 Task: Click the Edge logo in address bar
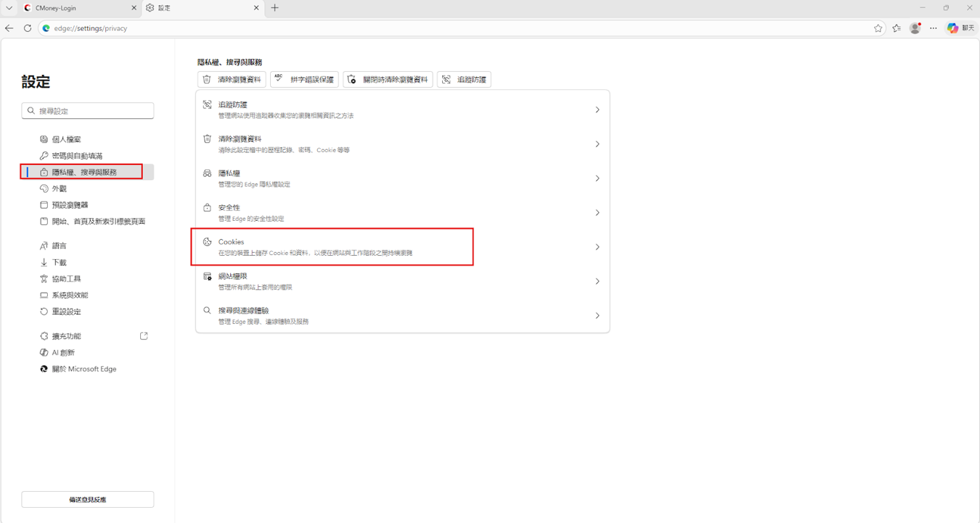pos(46,28)
